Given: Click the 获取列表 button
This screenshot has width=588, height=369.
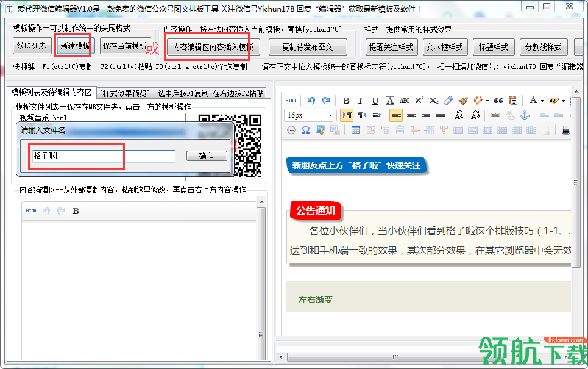Looking at the screenshot, I should 31,46.
